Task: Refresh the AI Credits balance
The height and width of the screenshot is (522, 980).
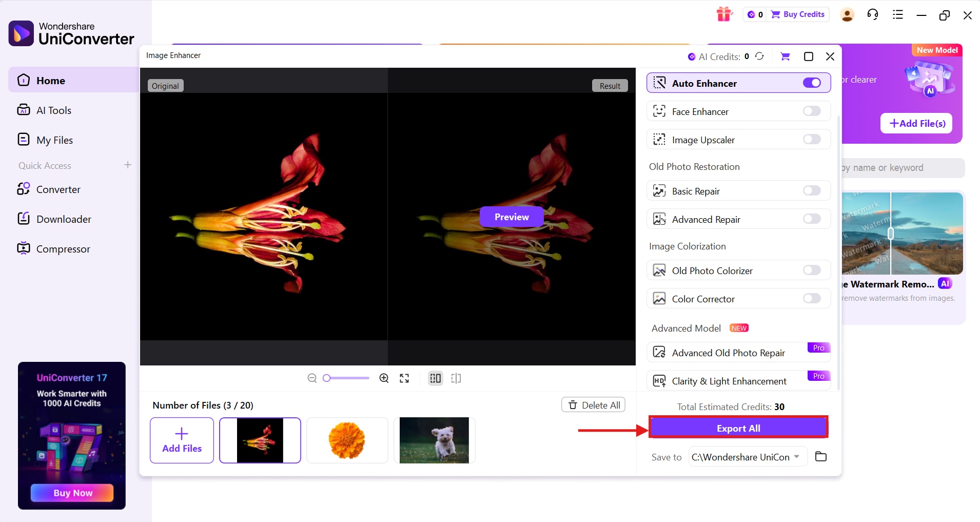Action: (759, 56)
